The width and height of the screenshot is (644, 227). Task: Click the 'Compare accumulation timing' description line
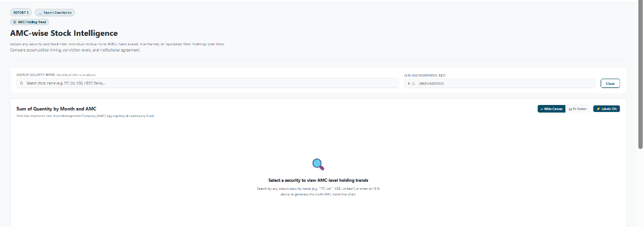(x=75, y=50)
